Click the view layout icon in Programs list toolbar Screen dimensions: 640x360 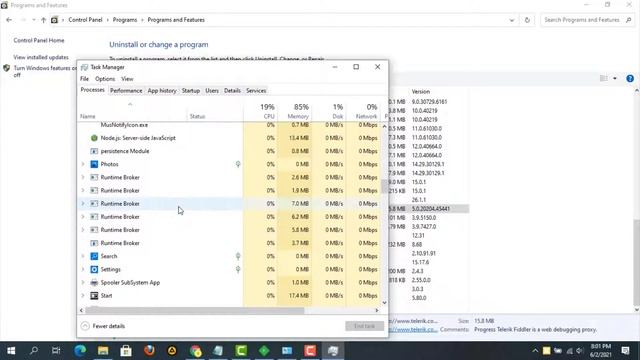[604, 78]
